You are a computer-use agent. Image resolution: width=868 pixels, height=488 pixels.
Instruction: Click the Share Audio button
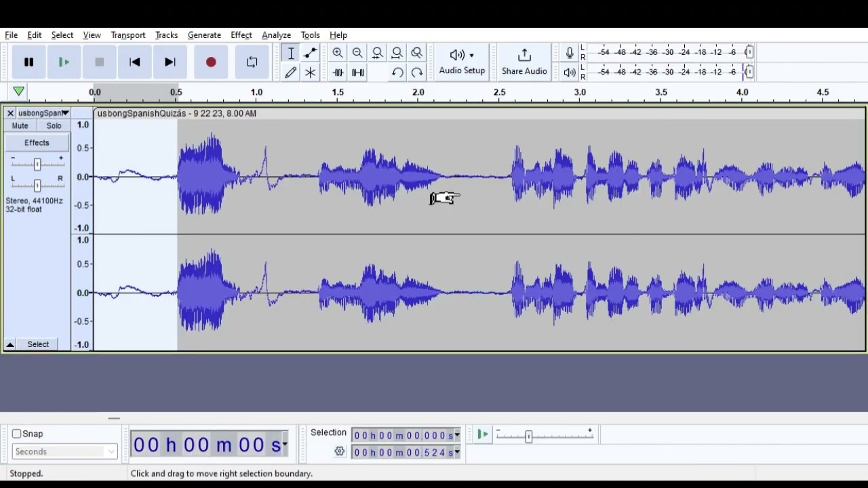(x=524, y=62)
